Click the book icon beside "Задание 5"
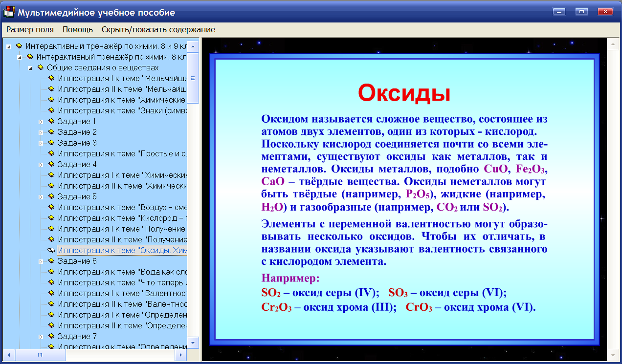Viewport: 622px width, 364px height. pos(51,196)
